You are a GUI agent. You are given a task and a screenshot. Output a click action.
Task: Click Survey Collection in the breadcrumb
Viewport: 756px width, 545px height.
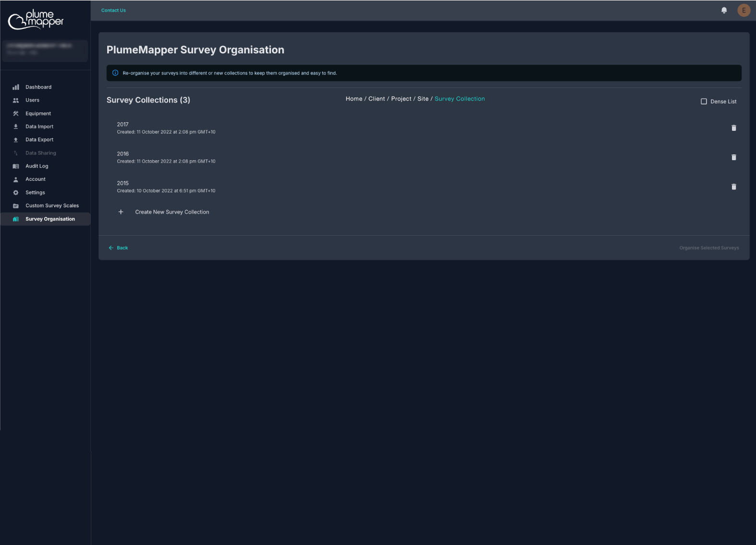point(459,99)
